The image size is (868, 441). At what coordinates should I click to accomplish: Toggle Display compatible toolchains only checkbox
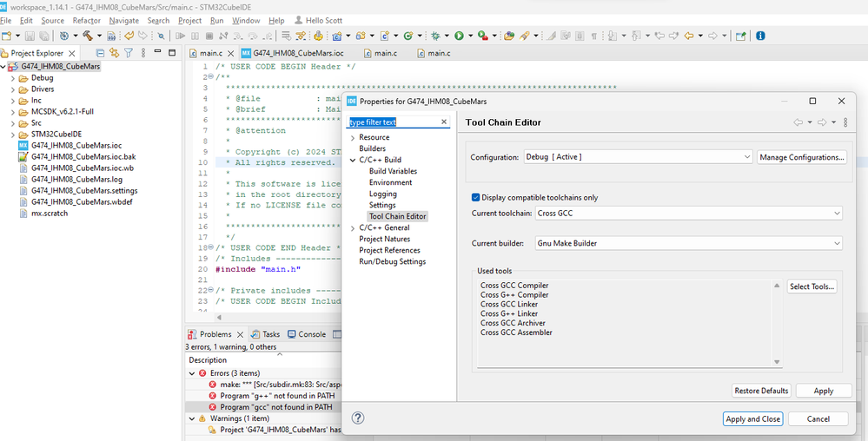pos(475,197)
